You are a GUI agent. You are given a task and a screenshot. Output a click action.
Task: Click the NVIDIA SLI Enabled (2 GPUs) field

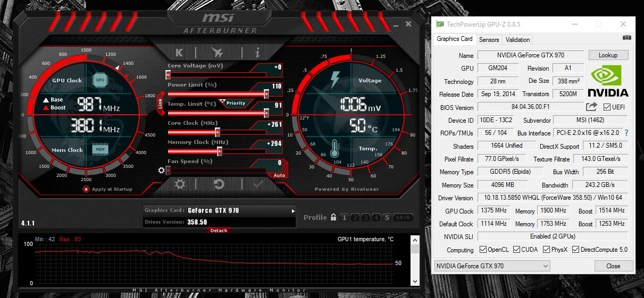(553, 236)
